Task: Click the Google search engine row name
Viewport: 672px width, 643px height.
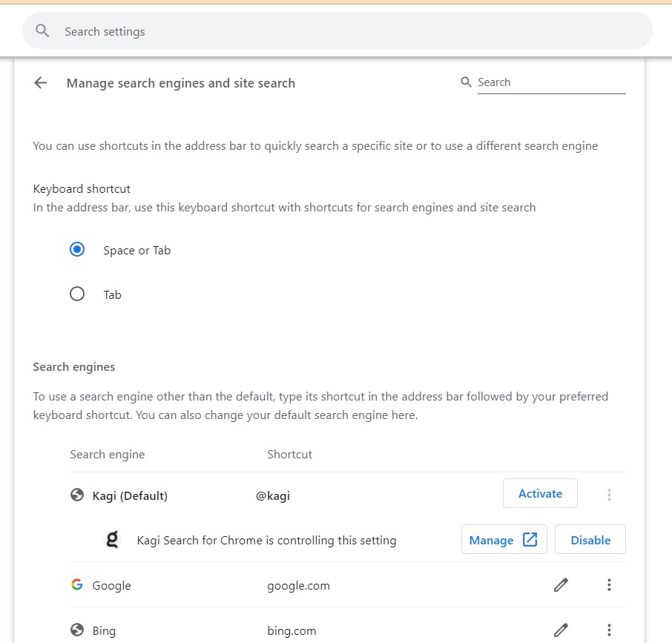Action: pos(111,585)
